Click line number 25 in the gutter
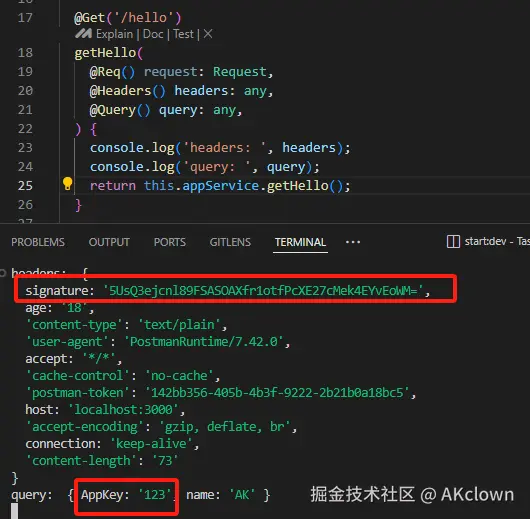Image resolution: width=530 pixels, height=519 pixels. click(25, 186)
